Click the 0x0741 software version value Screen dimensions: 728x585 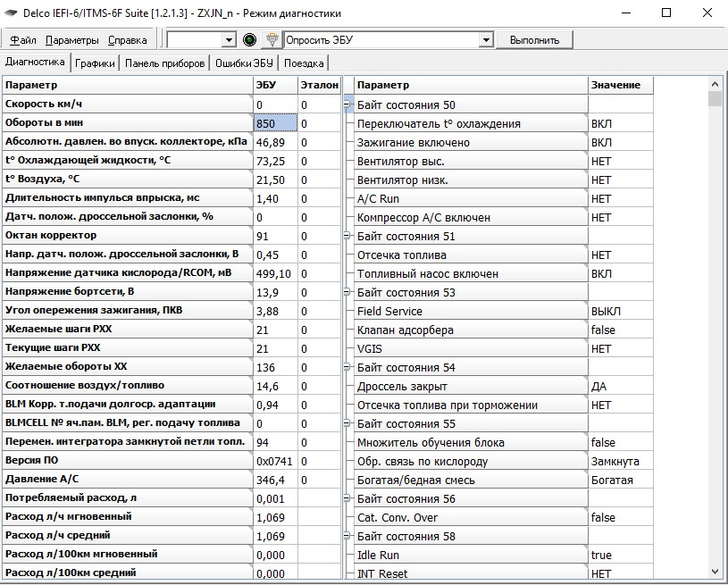(x=276, y=461)
